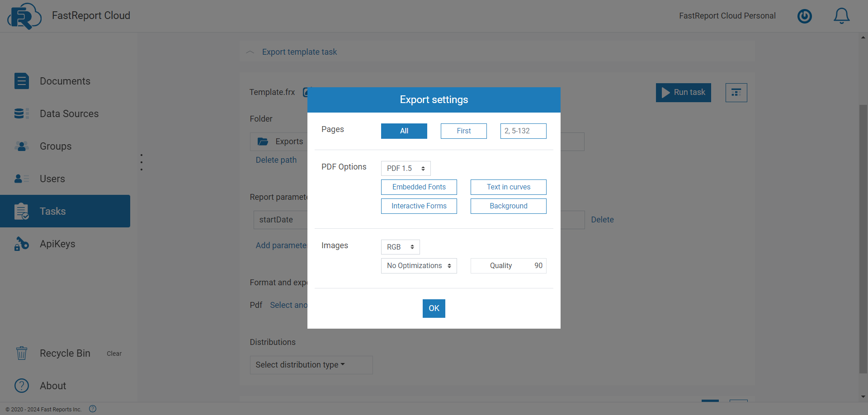The height and width of the screenshot is (415, 868).
Task: Click the edit icon next to Template.frx
Action: (x=307, y=92)
